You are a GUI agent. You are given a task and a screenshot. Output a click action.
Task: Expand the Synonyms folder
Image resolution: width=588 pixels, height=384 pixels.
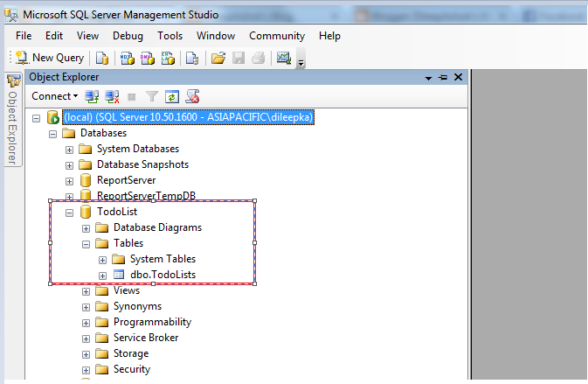(x=86, y=307)
